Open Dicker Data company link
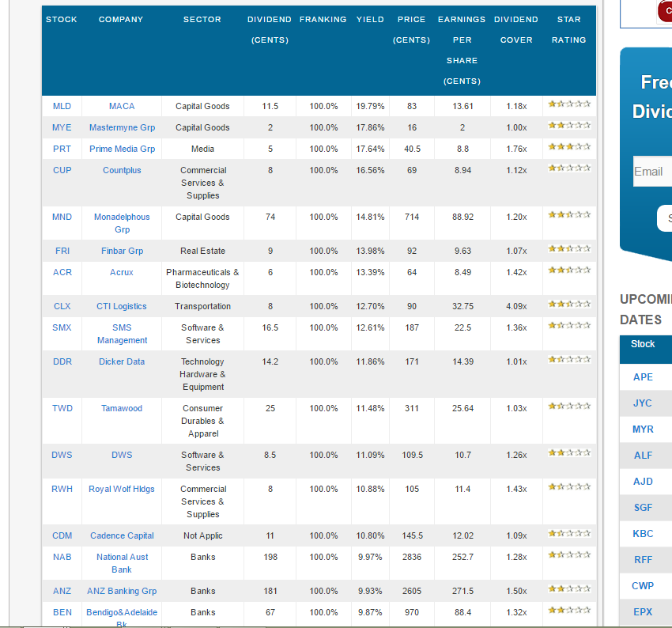 coord(122,361)
